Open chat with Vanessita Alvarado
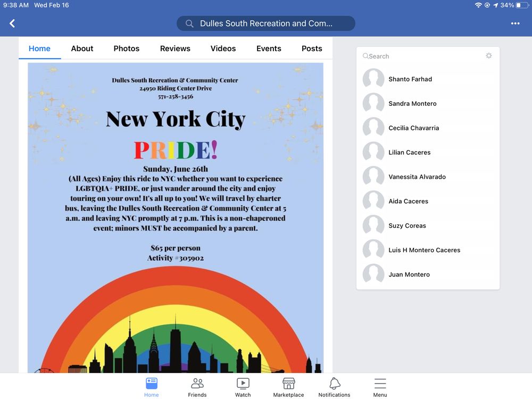This screenshot has height=399, width=532. pyautogui.click(x=428, y=177)
